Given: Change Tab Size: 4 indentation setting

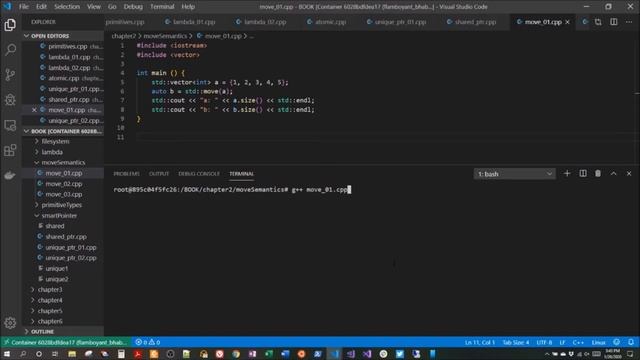Looking at the screenshot, I should (516, 342).
